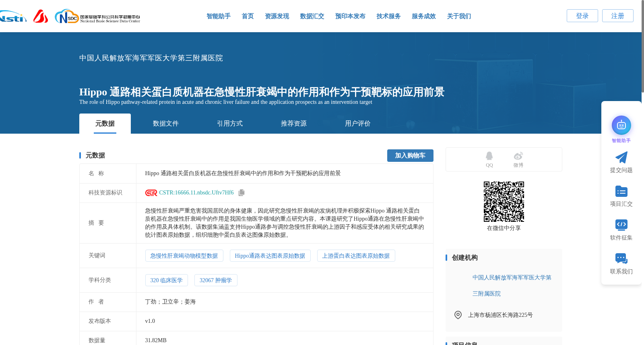
Task: Click the 软件征集 code icon
Action: pos(621,225)
